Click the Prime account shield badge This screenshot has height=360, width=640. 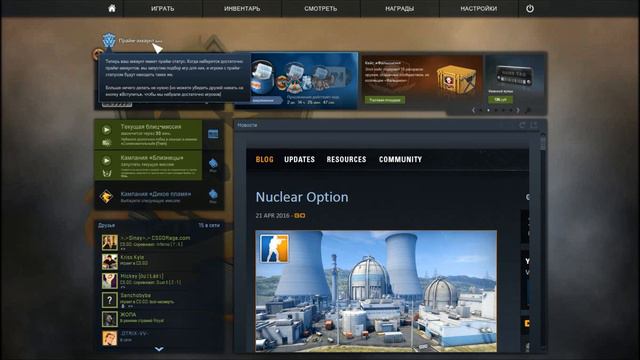point(109,41)
